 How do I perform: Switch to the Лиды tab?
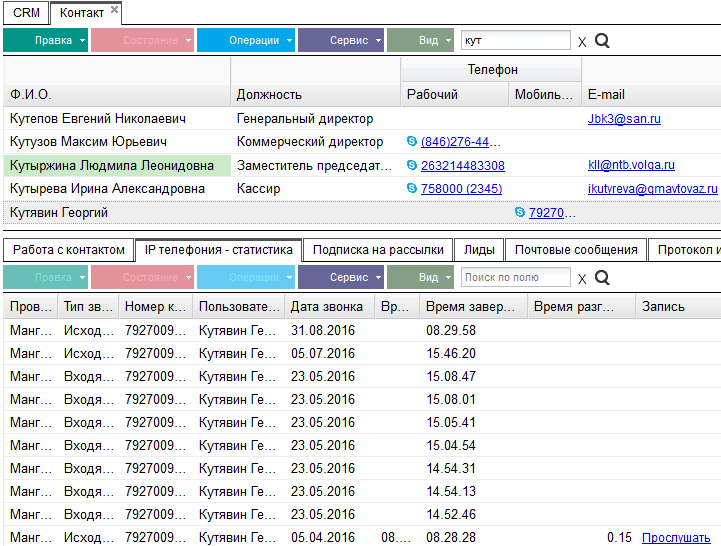pyautogui.click(x=479, y=250)
